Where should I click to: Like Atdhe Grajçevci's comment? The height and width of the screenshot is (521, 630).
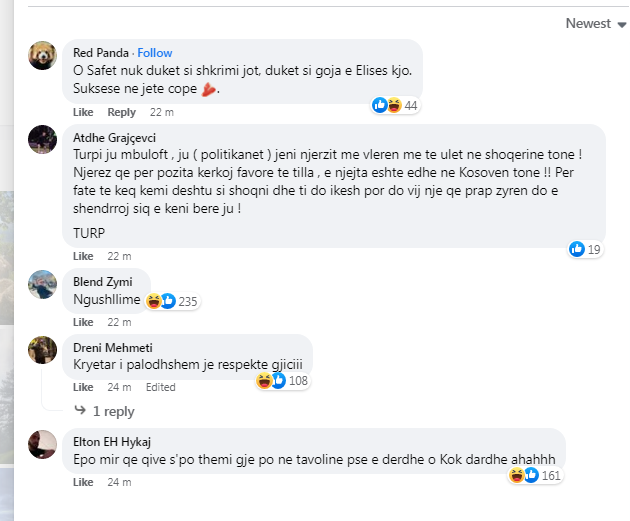click(83, 256)
